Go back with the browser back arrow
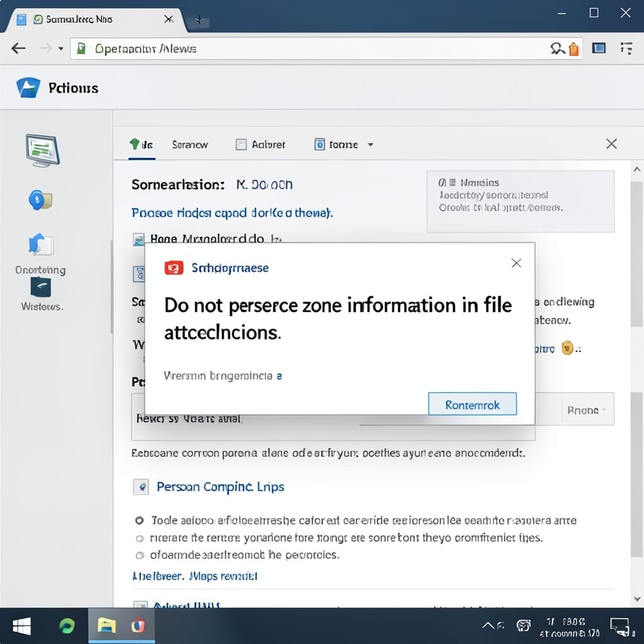 point(18,48)
